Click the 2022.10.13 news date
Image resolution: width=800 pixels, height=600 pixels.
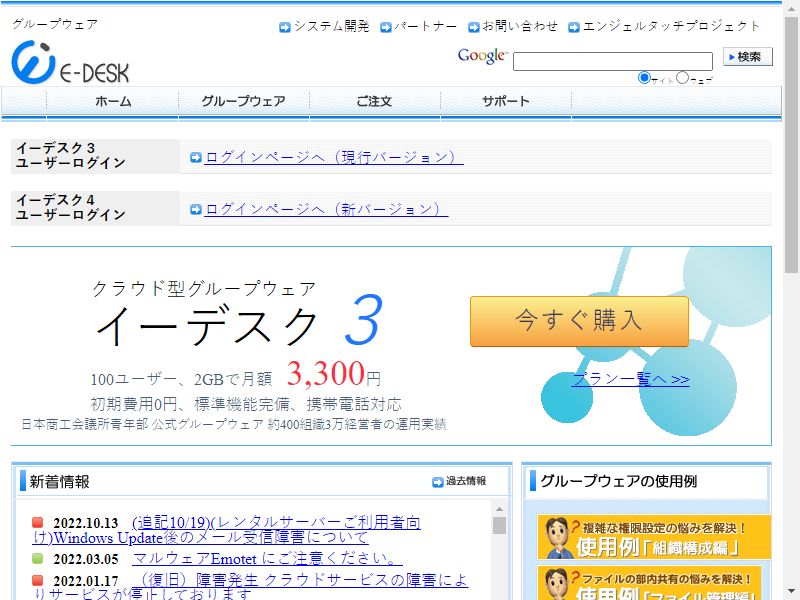(x=86, y=523)
